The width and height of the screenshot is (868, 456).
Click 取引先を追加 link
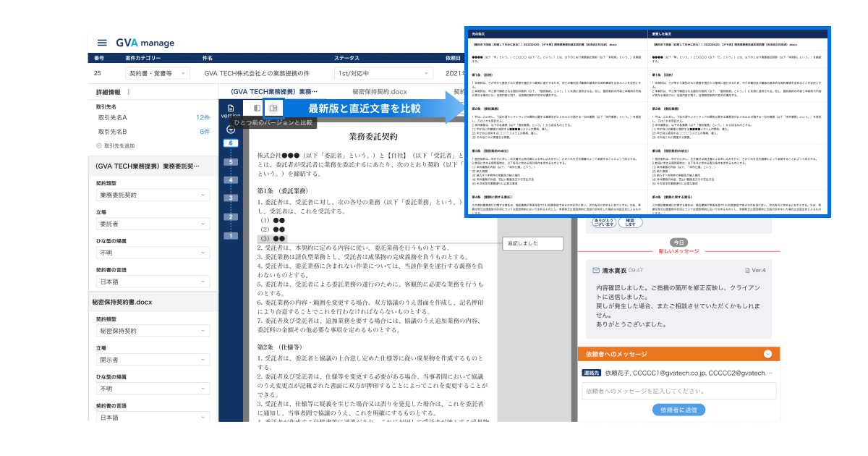[x=119, y=145]
